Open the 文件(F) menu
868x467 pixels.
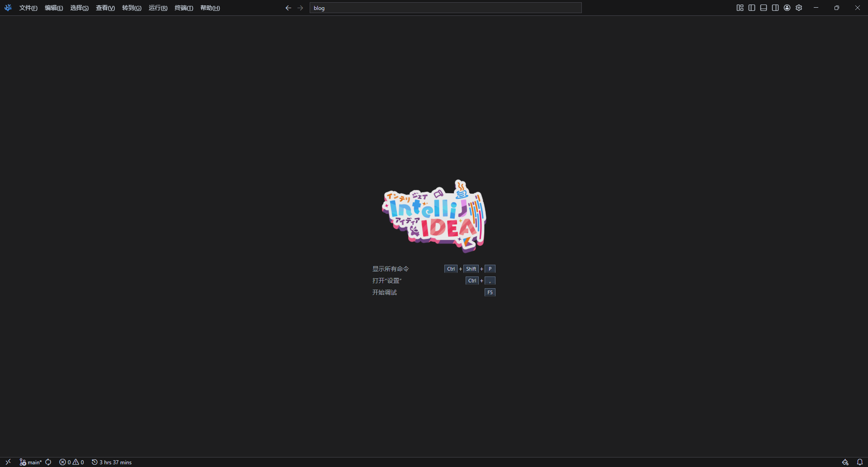tap(28, 8)
